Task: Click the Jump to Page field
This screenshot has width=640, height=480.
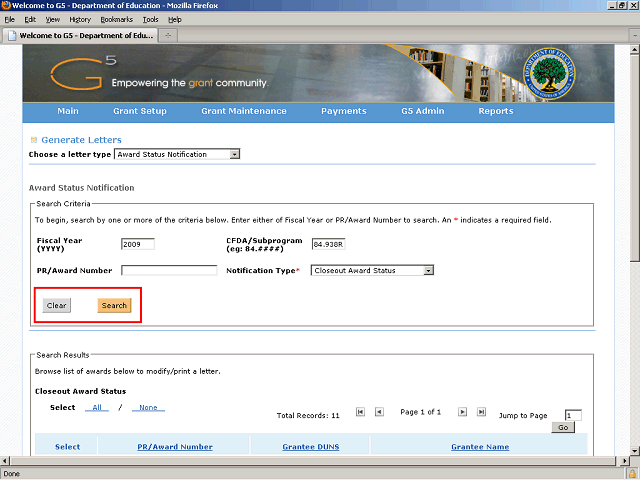Action: coord(573,416)
